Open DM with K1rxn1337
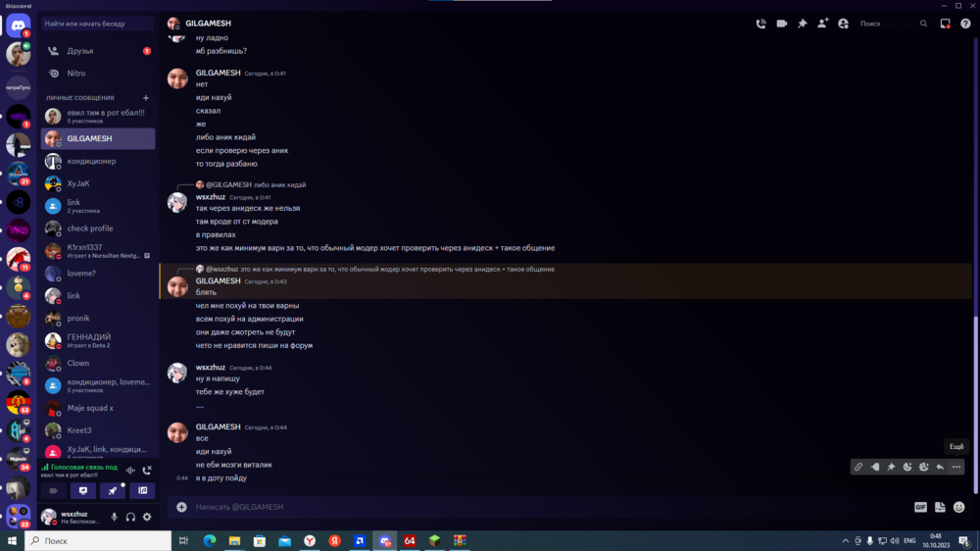 (x=98, y=251)
